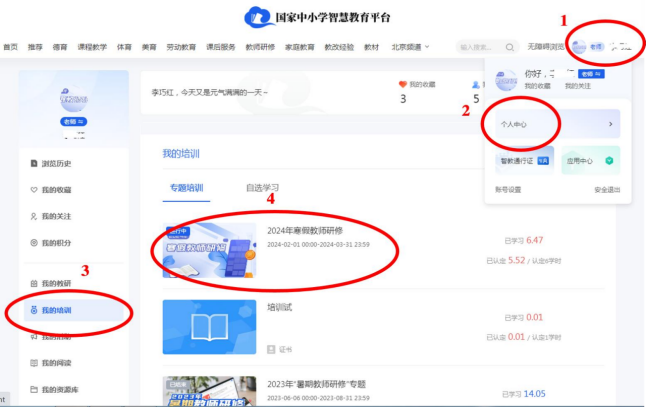Open 个人中心 from the user dropdown

pos(557,124)
